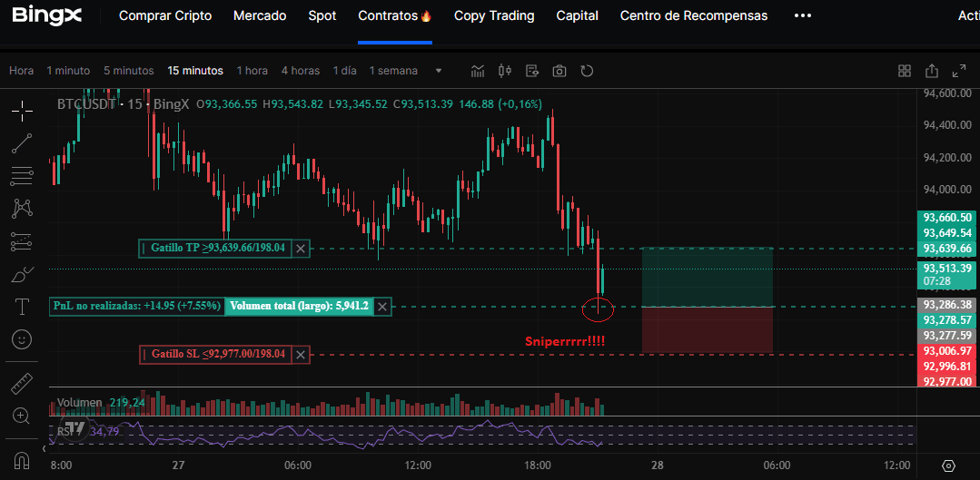Cancel the Gatillo TP order
Screen dimensions: 980x480
click(301, 249)
